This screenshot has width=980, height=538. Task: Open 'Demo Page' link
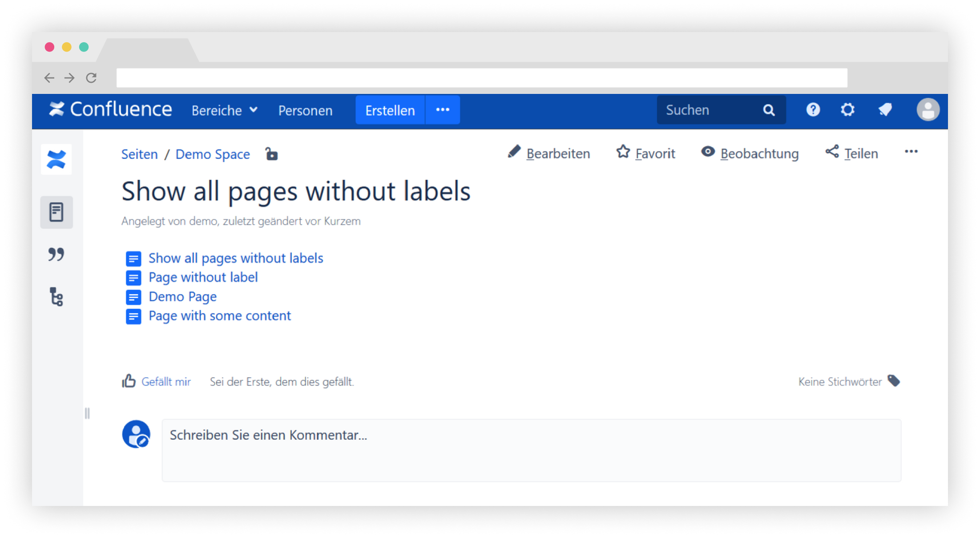click(x=183, y=297)
